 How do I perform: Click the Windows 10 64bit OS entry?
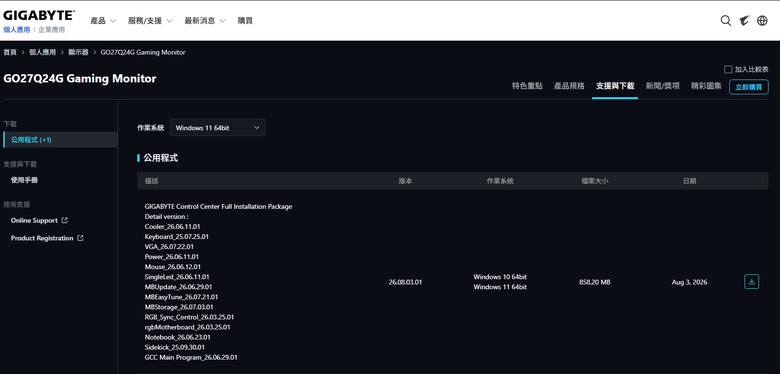click(500, 277)
